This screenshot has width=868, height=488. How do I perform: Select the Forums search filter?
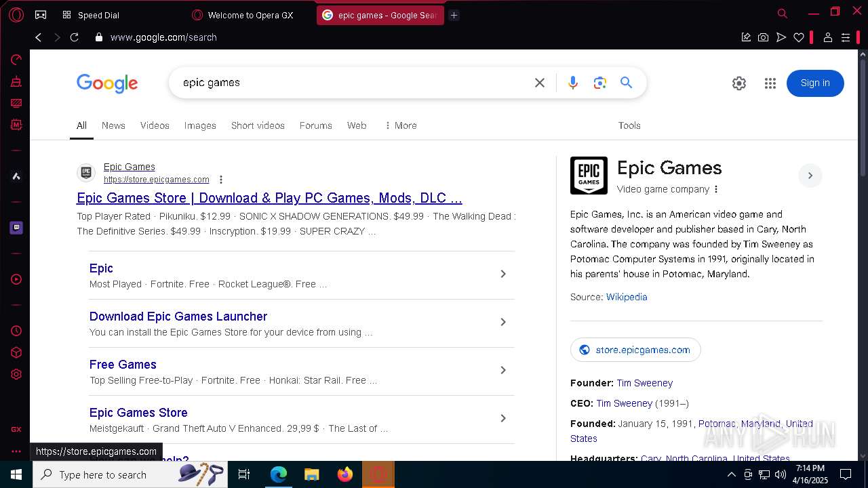click(316, 125)
